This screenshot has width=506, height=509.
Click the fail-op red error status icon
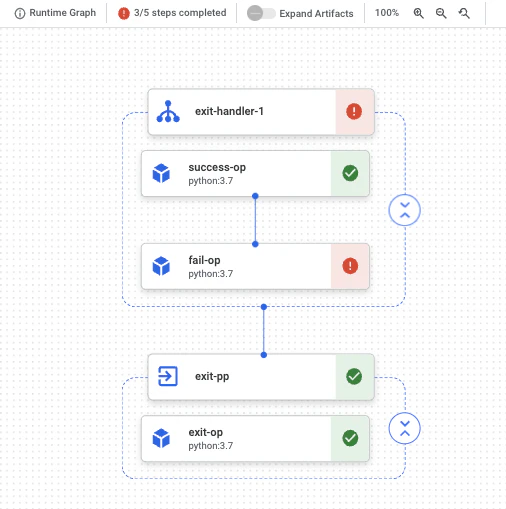350,266
